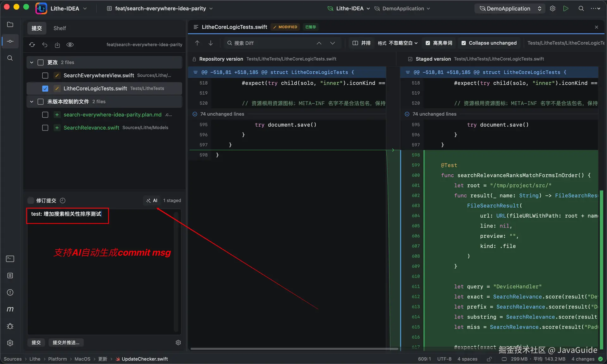Viewport: 607px width, 364px height.
Task: Open the DemoApplication run configuration selector
Action: click(510, 9)
